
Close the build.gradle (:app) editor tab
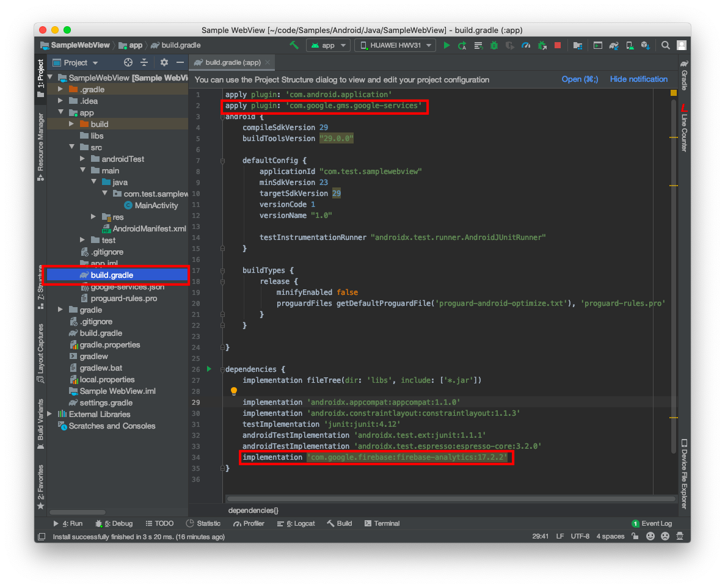[x=268, y=62]
